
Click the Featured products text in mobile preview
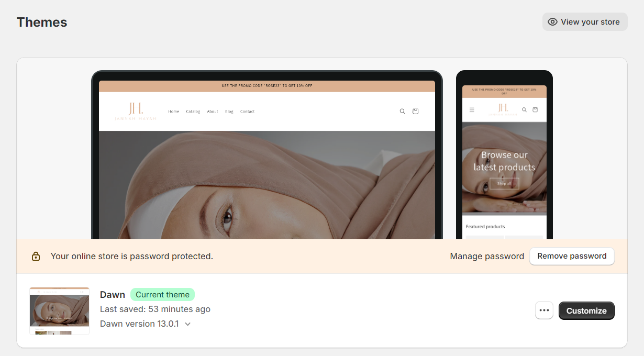(485, 227)
